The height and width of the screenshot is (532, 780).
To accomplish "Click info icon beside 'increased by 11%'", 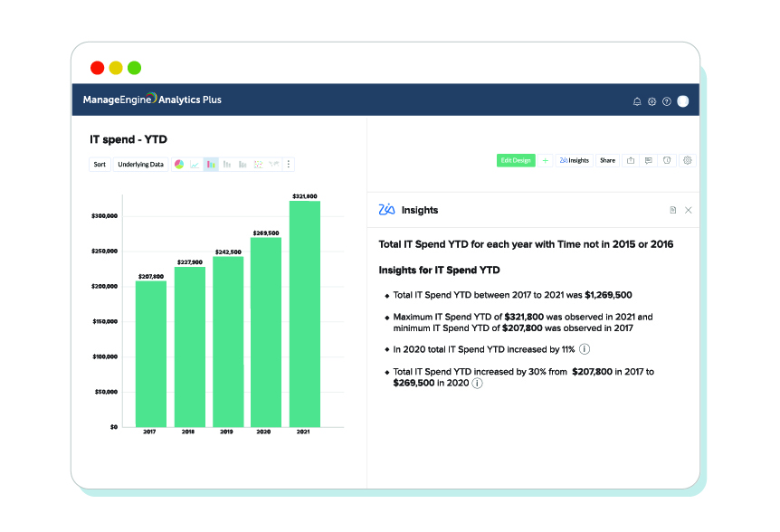I will point(585,349).
